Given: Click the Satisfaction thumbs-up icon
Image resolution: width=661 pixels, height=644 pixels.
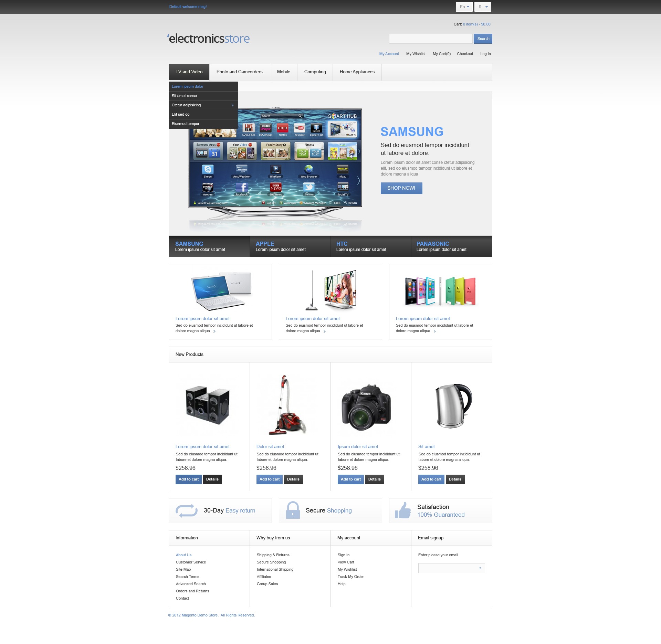Looking at the screenshot, I should (x=403, y=510).
